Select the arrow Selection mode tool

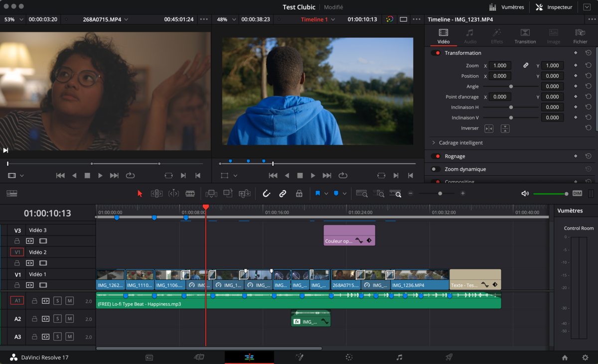coord(140,194)
